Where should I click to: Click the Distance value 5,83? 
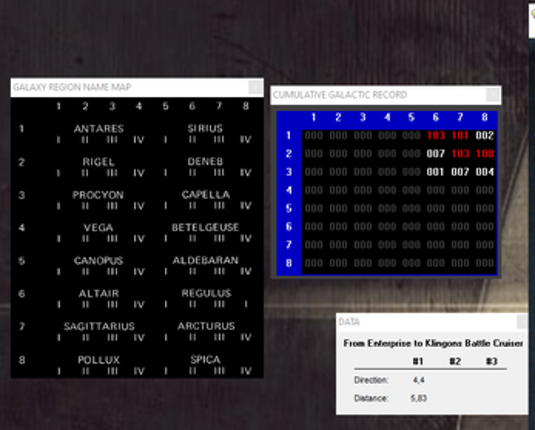point(419,398)
